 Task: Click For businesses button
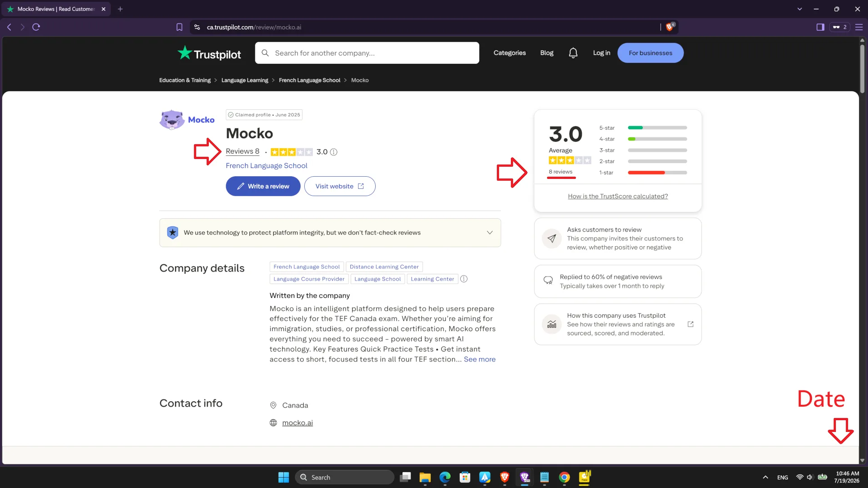(650, 53)
